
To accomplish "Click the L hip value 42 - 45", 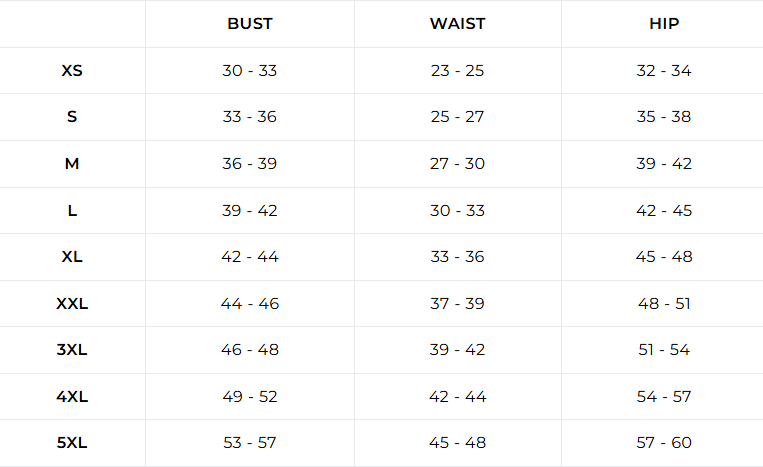I will (x=664, y=210).
